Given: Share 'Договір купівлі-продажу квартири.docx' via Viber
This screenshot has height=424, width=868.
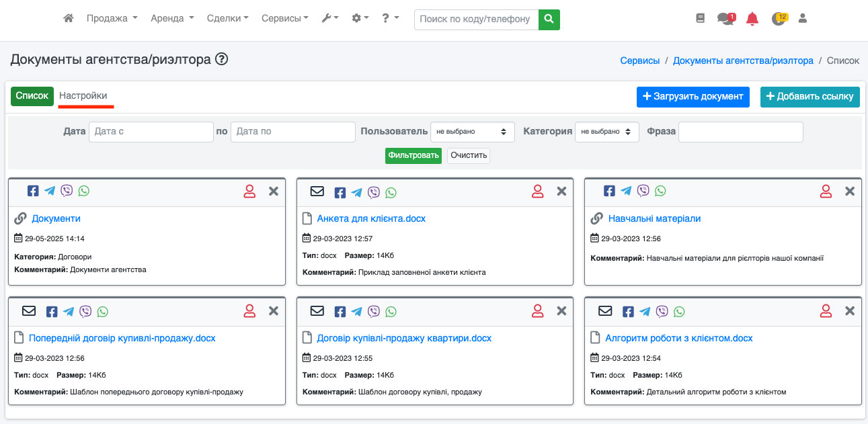Looking at the screenshot, I should tap(374, 311).
